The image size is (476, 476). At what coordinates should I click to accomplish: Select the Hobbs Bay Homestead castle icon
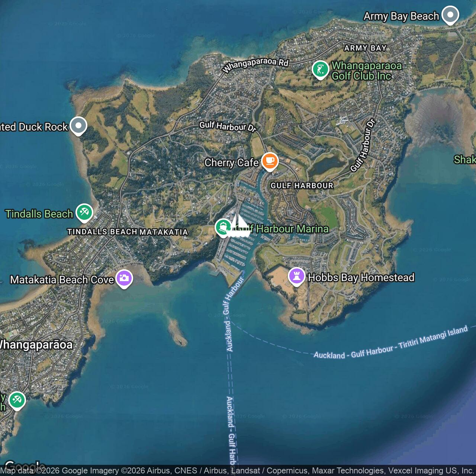click(x=297, y=276)
